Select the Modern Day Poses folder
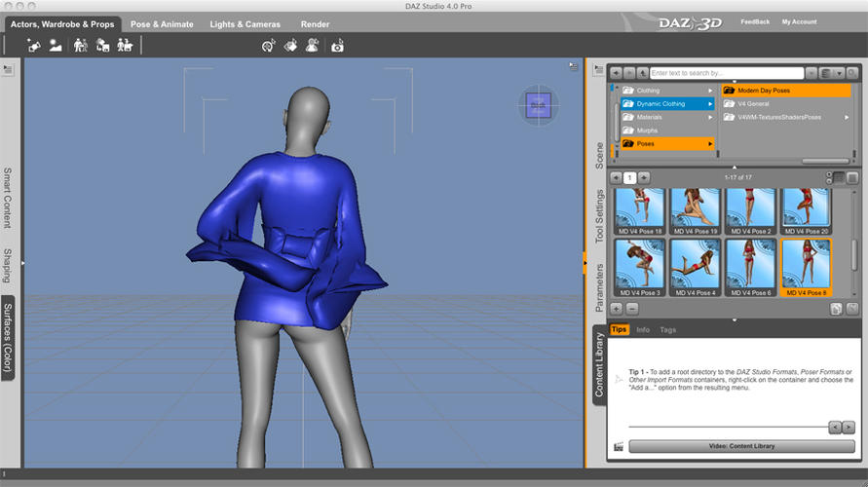Image resolution: width=868 pixels, height=487 pixels. 786,91
